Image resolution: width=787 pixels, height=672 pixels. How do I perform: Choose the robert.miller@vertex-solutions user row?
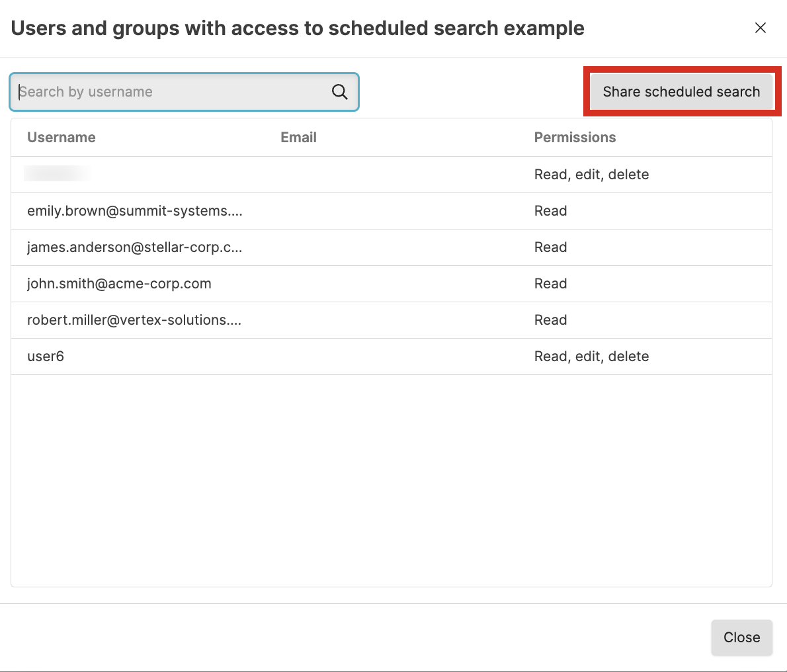(134, 320)
